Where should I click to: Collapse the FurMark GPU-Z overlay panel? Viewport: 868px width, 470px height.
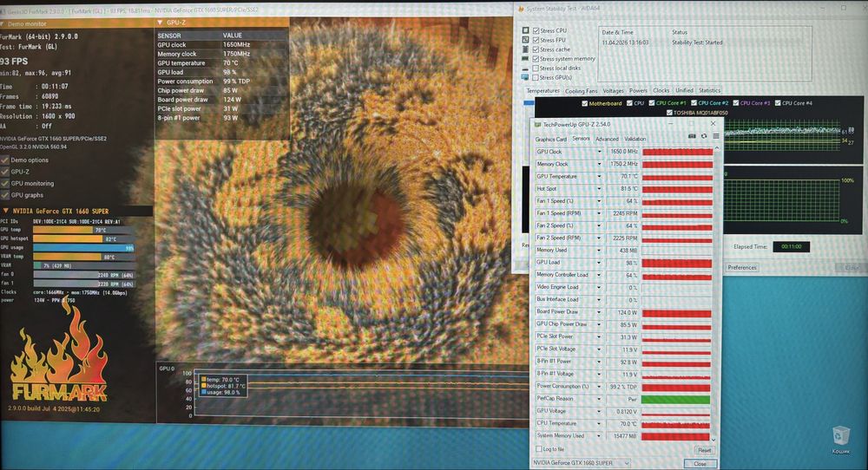(x=160, y=23)
